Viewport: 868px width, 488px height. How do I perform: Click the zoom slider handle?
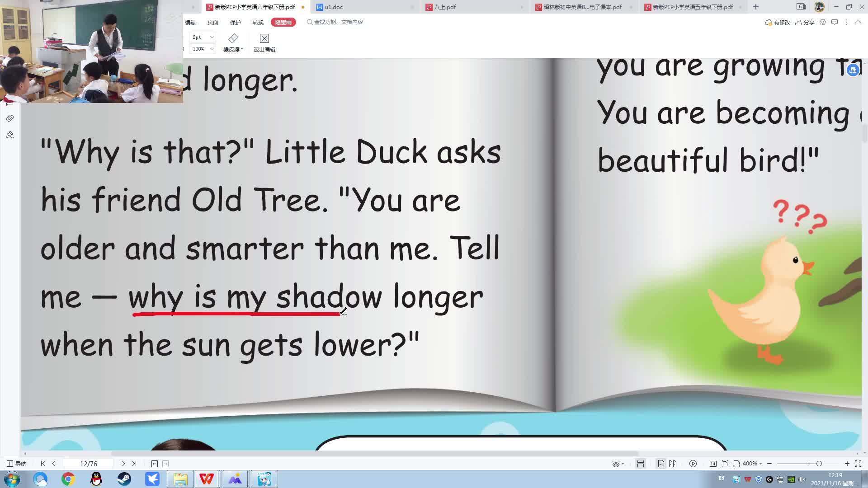click(819, 464)
